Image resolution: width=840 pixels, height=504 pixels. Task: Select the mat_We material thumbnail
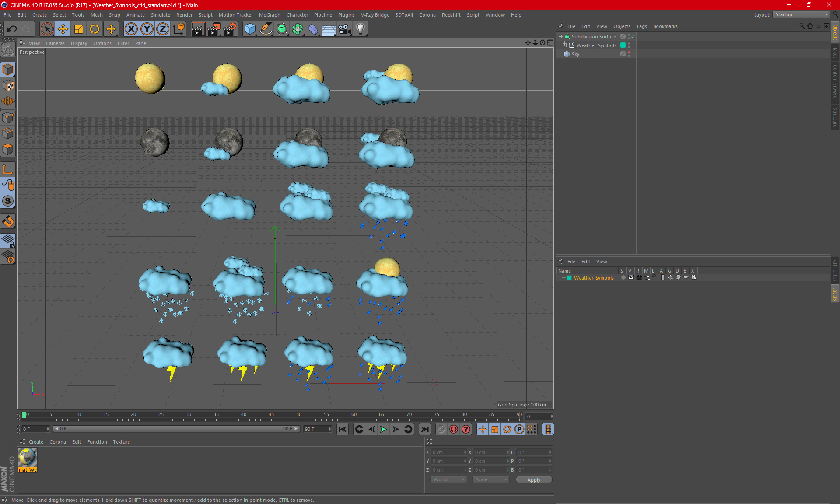coord(28,457)
